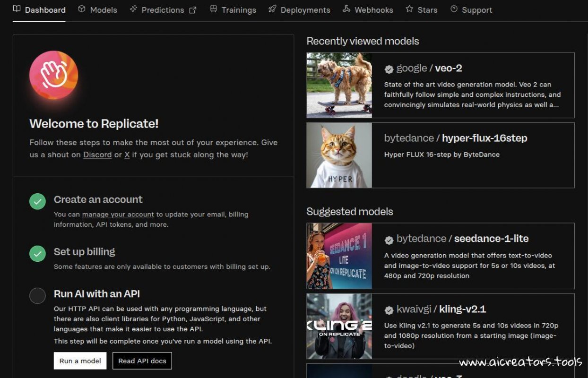Click the green checkmark for 'Create an account'
The width and height of the screenshot is (588, 378).
coord(37,201)
